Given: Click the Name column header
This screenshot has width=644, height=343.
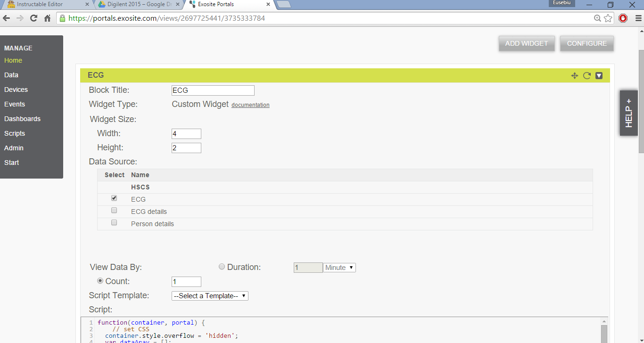Looking at the screenshot, I should pos(140,175).
